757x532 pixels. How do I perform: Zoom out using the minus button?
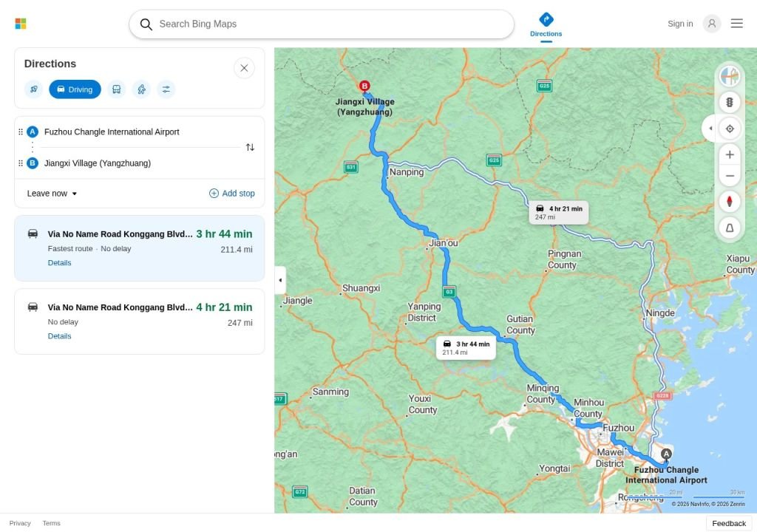pos(730,176)
